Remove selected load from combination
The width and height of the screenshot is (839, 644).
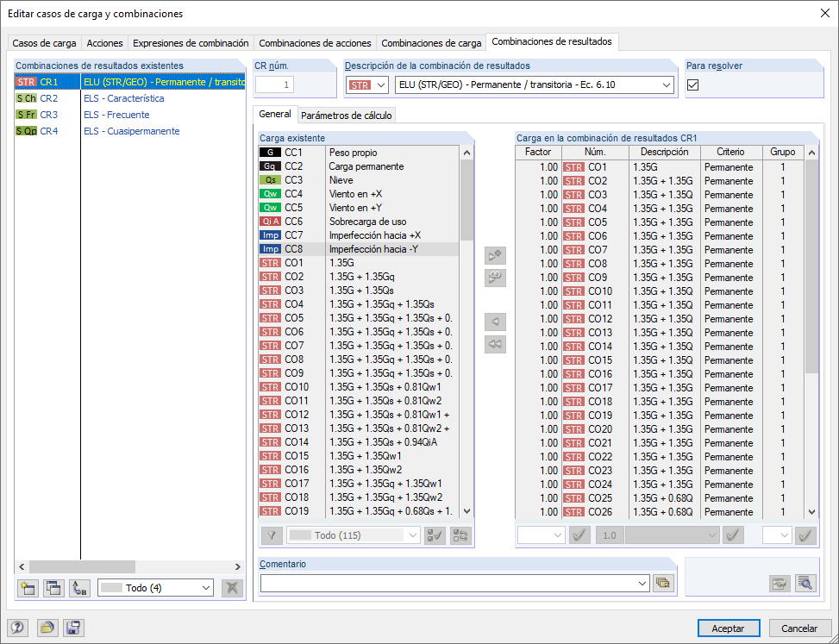[x=495, y=322]
